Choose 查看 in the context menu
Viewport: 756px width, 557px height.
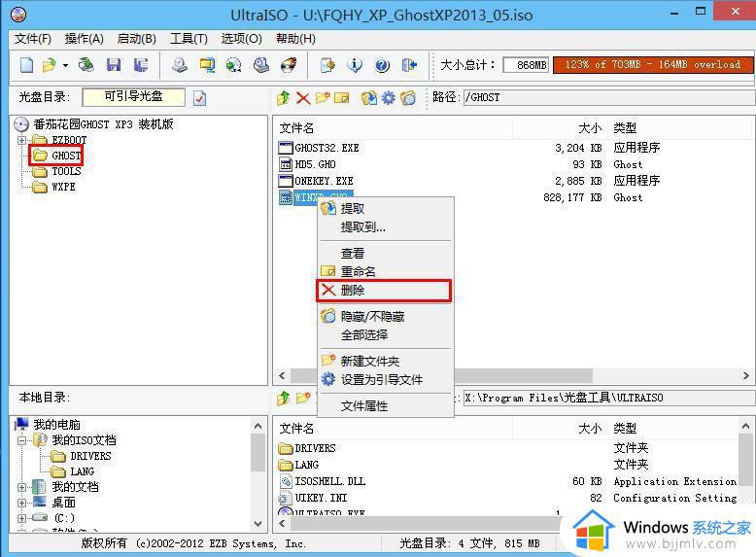(385, 253)
